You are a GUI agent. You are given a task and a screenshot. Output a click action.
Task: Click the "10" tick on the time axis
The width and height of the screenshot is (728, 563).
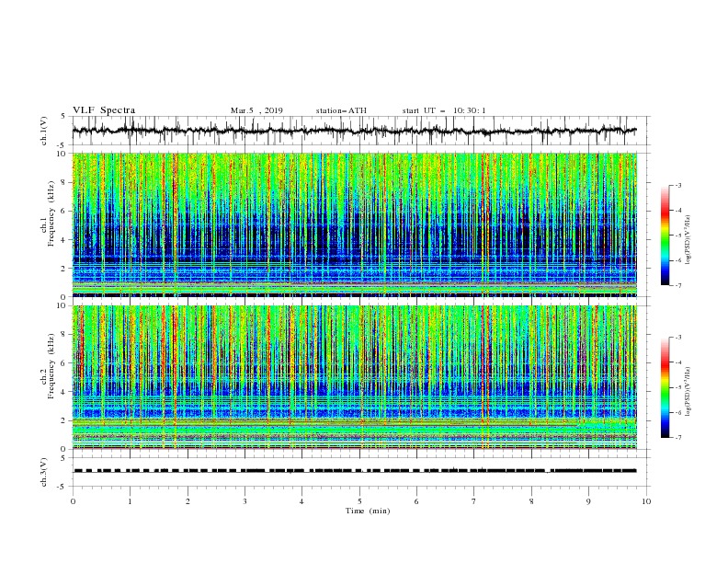pos(646,501)
